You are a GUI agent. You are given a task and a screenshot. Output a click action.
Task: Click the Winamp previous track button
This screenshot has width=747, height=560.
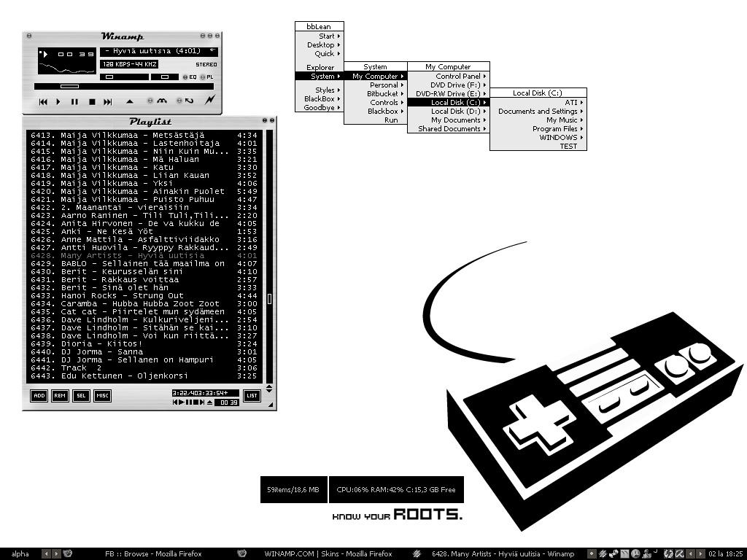[x=43, y=101]
